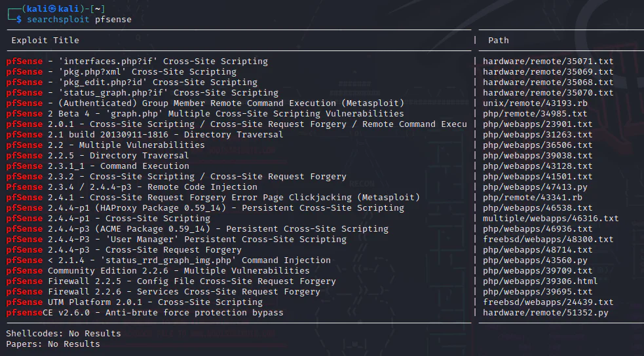The width and height of the screenshot is (644, 356).
Task: Select the ACME Package Persistent XSS row
Action: click(x=197, y=228)
